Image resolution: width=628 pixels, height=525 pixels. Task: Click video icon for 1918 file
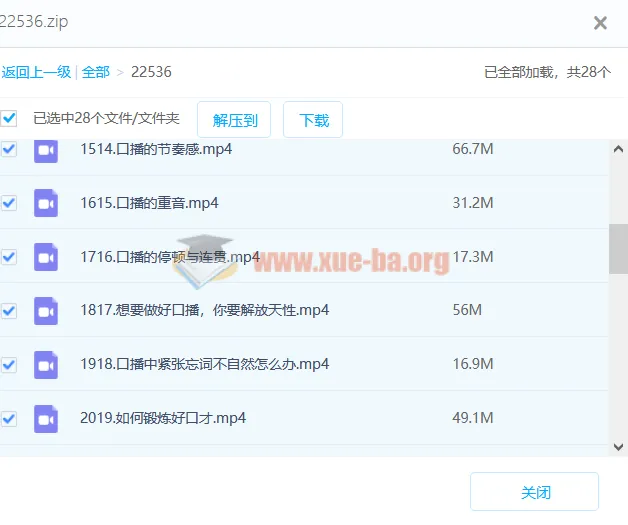point(46,364)
